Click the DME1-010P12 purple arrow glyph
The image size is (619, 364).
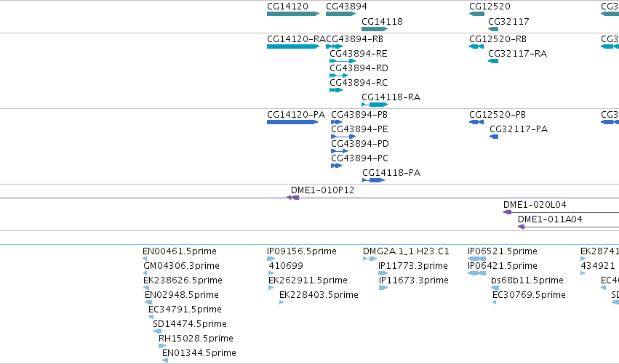pyautogui.click(x=292, y=198)
